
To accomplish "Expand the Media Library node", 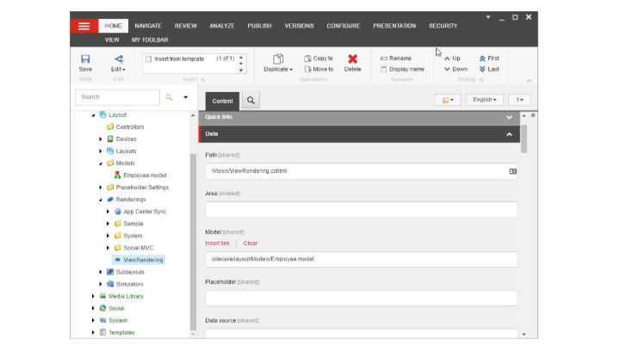I will click(93, 296).
